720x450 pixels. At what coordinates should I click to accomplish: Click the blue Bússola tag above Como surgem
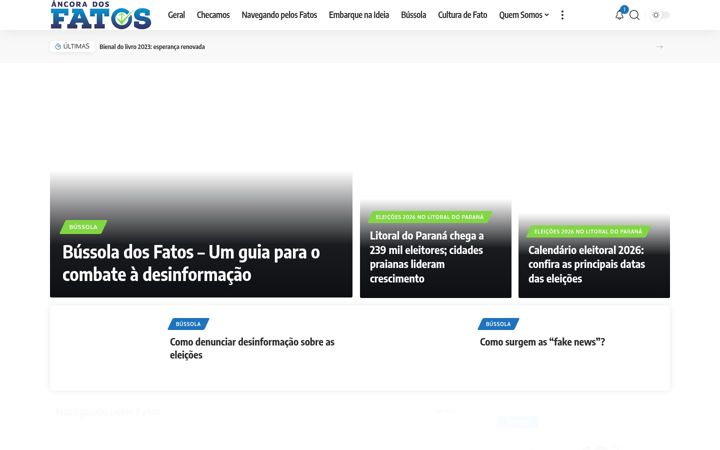pyautogui.click(x=498, y=324)
